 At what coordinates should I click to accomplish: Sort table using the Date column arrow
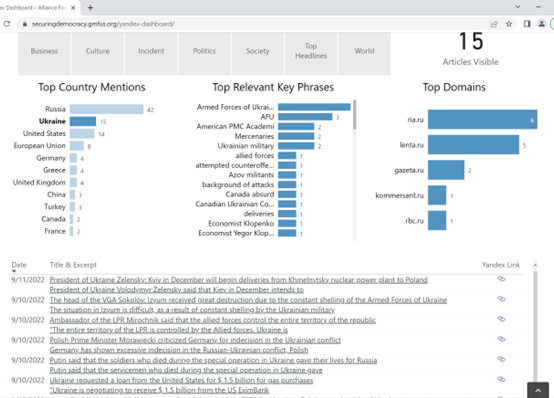pos(14,271)
